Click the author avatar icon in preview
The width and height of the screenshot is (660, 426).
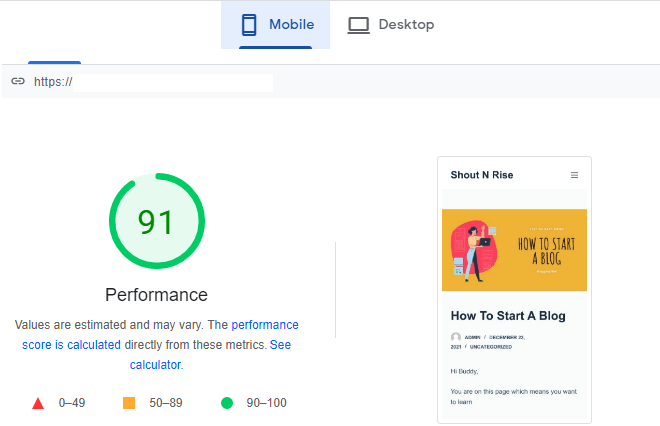pos(456,337)
